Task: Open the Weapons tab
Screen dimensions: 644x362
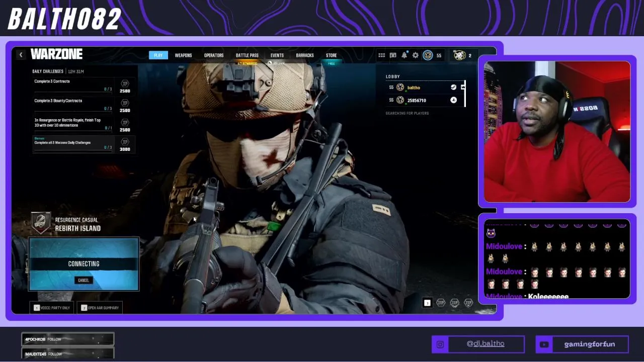Action: pos(183,55)
